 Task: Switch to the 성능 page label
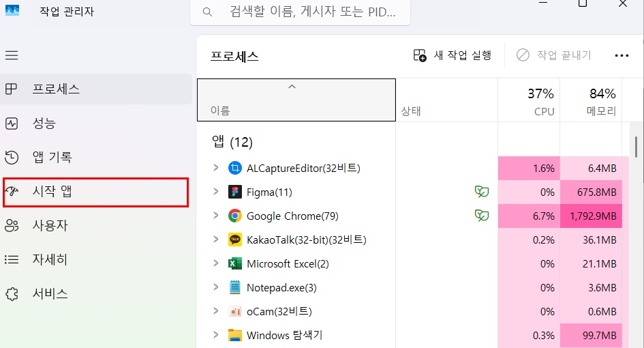pos(44,124)
